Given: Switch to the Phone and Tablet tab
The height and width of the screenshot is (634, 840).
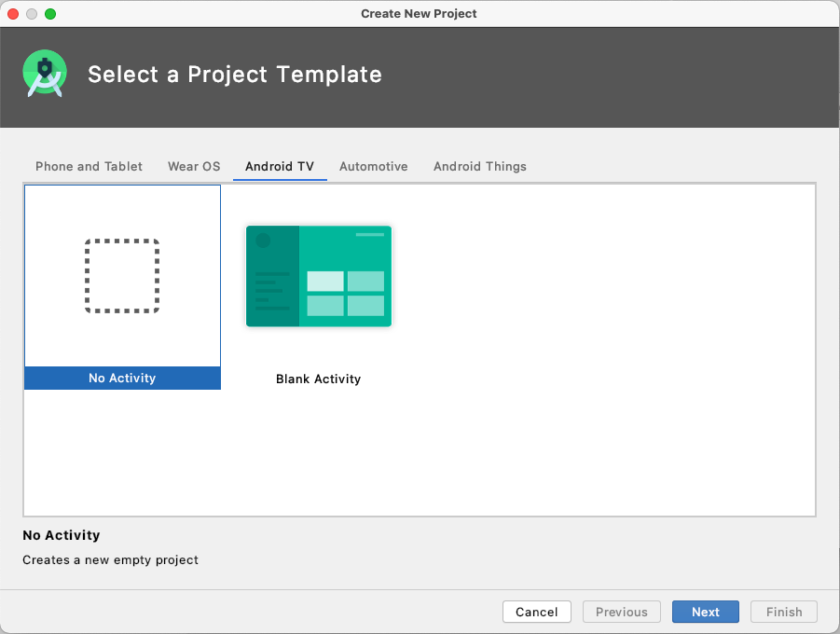Looking at the screenshot, I should point(89,166).
